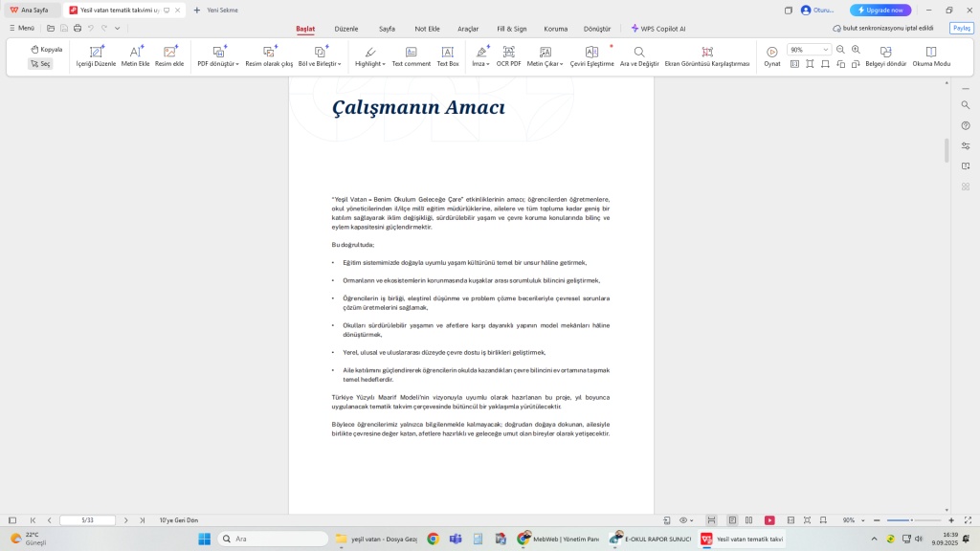Activate the Seç selection mode
Viewport: 980px width, 551px height.
click(x=40, y=64)
